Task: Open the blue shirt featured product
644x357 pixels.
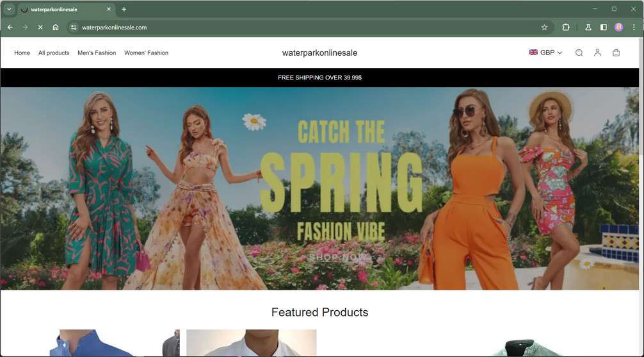Action: tap(114, 343)
